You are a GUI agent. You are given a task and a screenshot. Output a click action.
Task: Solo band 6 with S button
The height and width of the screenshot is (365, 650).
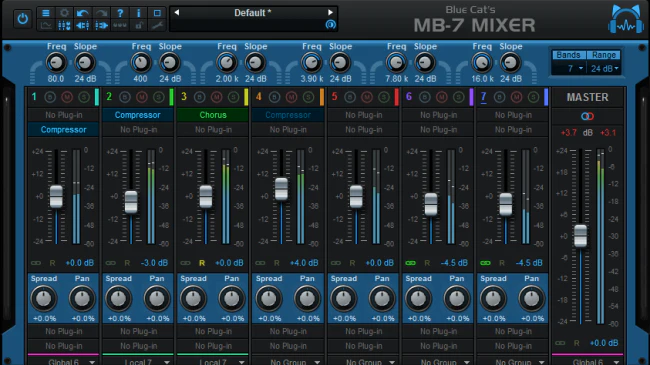coord(458,97)
